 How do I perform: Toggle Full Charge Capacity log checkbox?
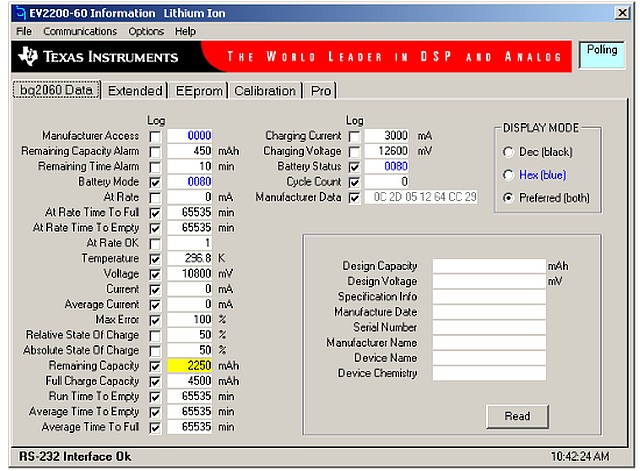[155, 382]
